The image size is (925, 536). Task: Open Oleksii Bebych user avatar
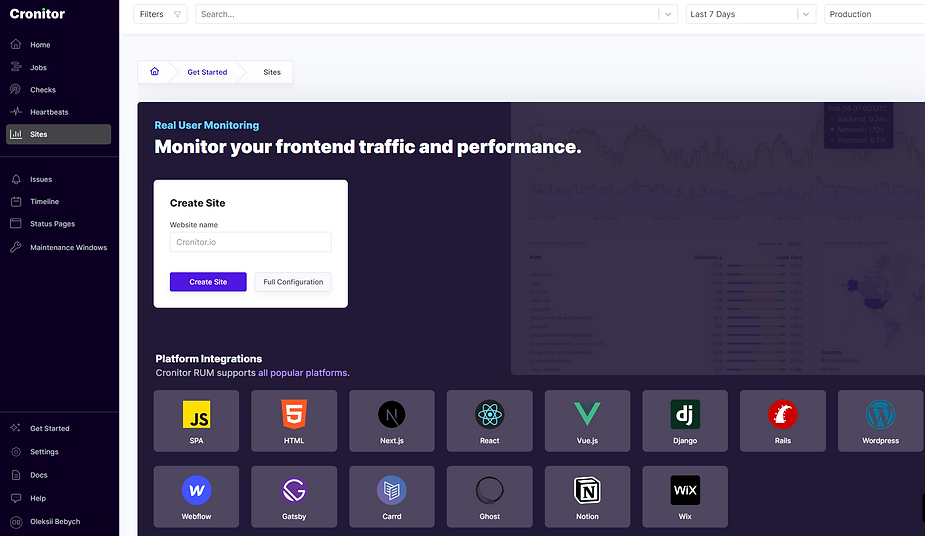click(x=16, y=521)
